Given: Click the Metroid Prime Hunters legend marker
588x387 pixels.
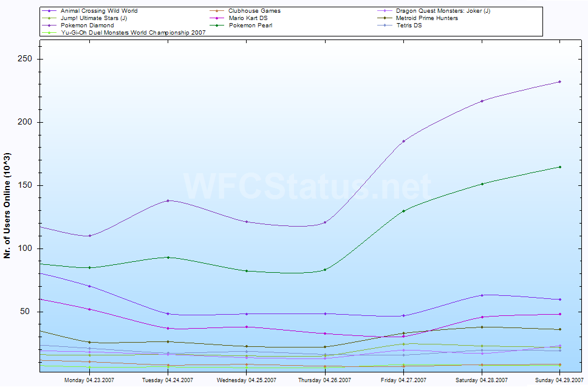Looking at the screenshot, I should click(386, 18).
